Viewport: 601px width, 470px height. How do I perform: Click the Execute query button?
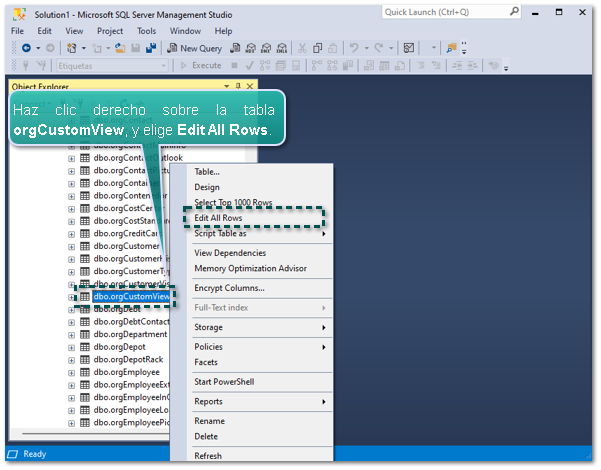click(200, 65)
